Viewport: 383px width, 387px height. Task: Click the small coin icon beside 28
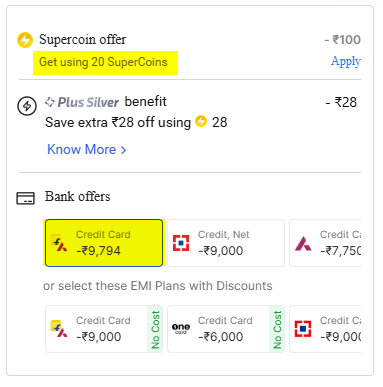coord(201,121)
